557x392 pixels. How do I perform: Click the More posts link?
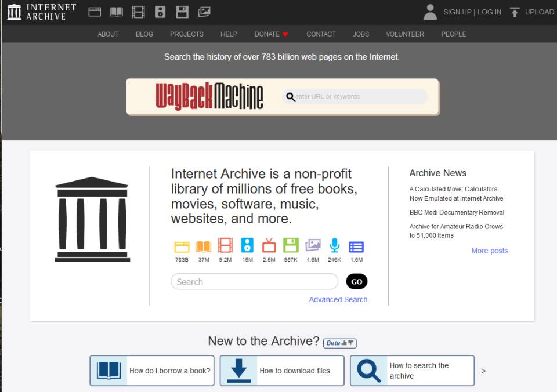[490, 249]
